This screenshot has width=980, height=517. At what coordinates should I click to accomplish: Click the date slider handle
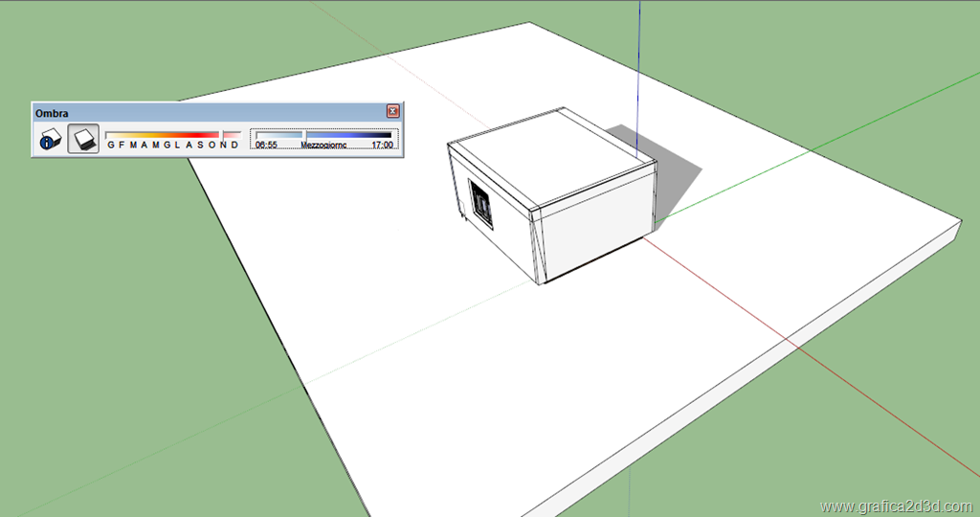click(x=222, y=135)
